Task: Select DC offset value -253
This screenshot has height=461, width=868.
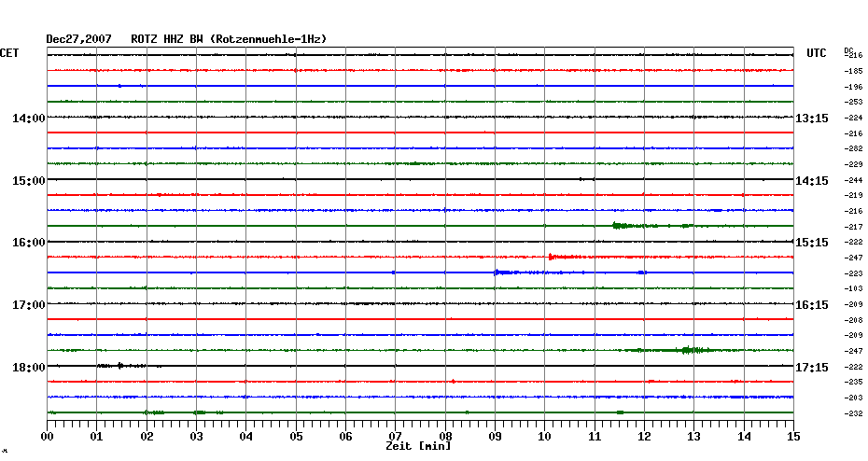Action: click(x=854, y=103)
